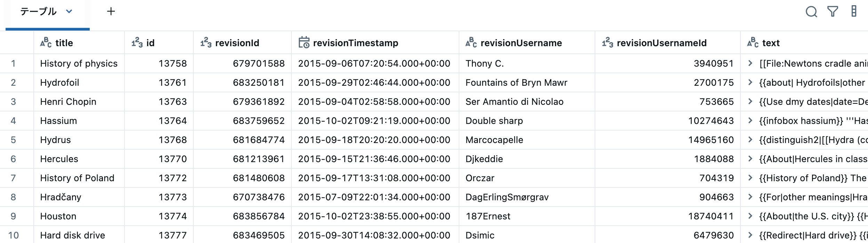Click username Double sharp
The image size is (868, 243).
[x=494, y=121]
